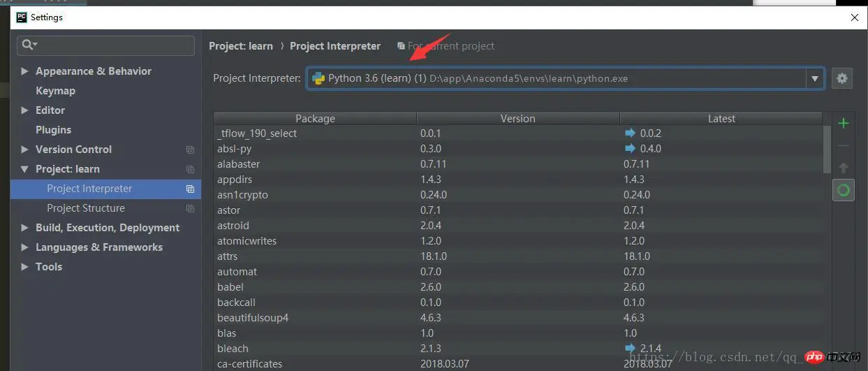Screen dimensions: 868x371
Task: Expand the Tools section
Action: (x=25, y=267)
